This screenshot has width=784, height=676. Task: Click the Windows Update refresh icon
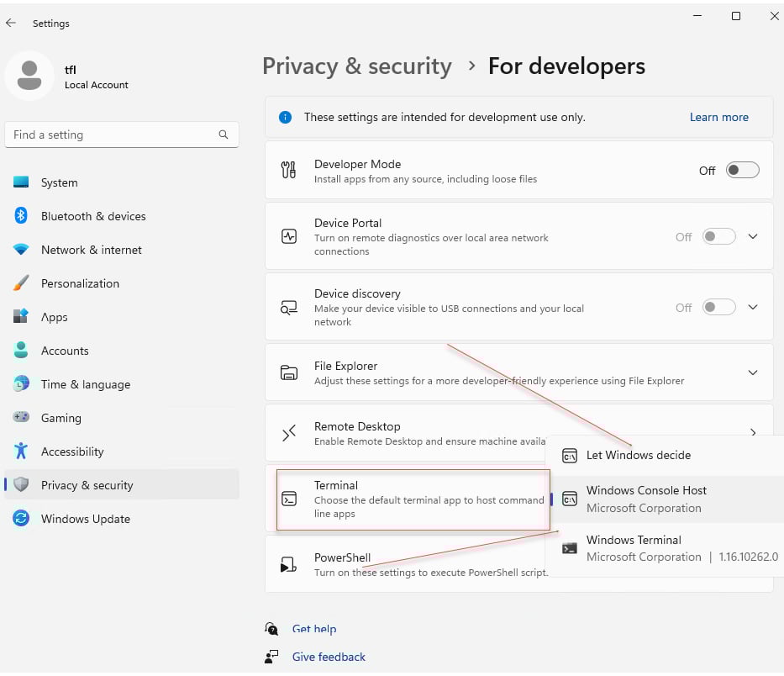21,518
